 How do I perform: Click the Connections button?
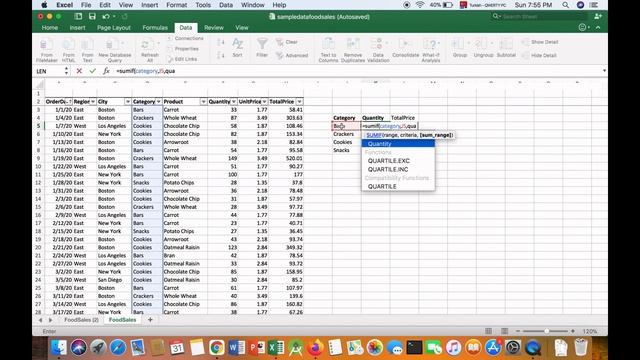tap(186, 38)
